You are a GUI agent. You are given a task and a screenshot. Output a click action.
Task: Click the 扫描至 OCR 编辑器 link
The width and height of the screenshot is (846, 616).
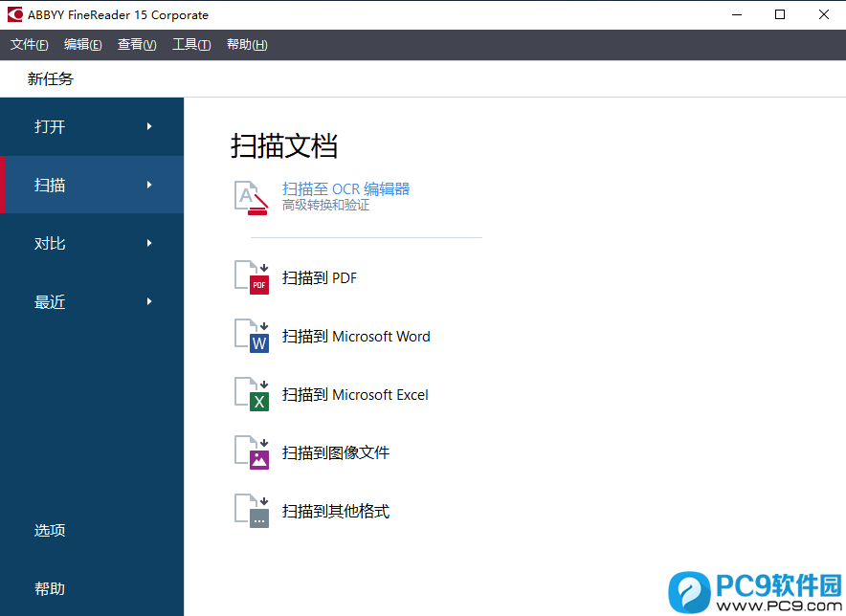tap(345, 188)
